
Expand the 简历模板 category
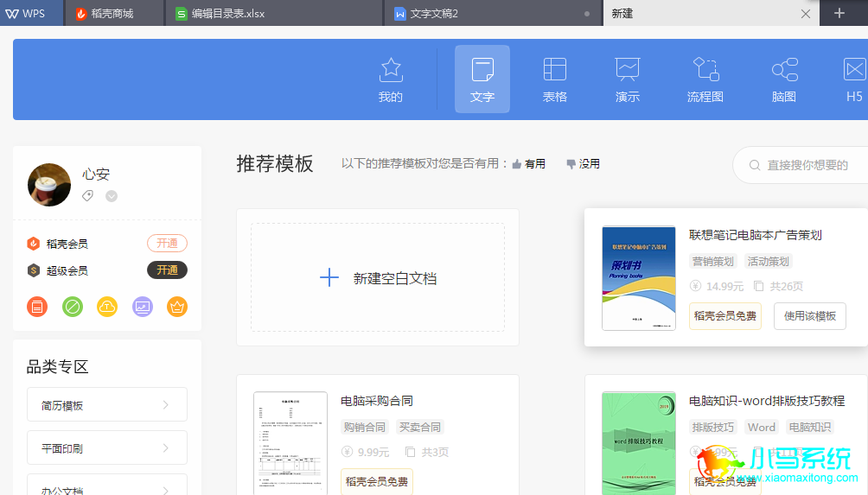click(107, 405)
